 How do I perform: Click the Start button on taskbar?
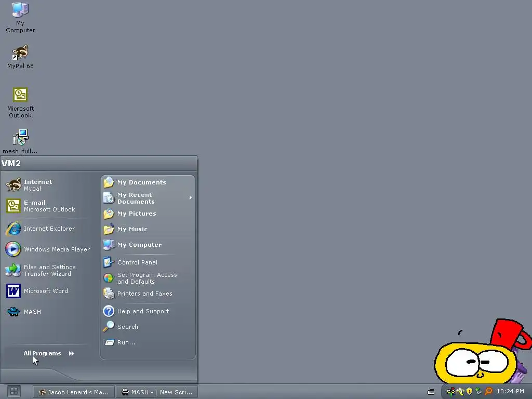[14, 392]
